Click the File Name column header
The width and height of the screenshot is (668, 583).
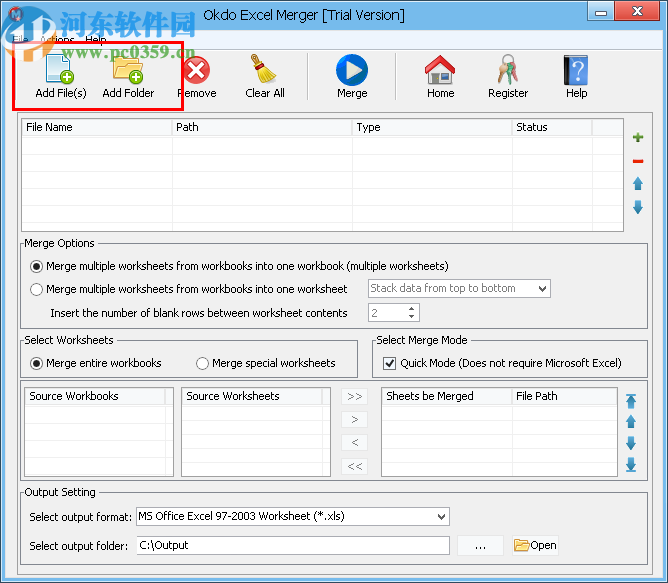pyautogui.click(x=97, y=127)
